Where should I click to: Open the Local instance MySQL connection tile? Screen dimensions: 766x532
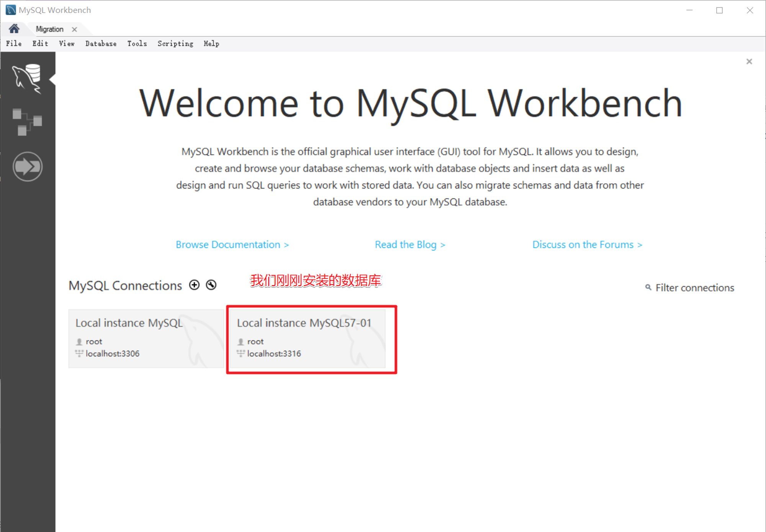pyautogui.click(x=146, y=339)
